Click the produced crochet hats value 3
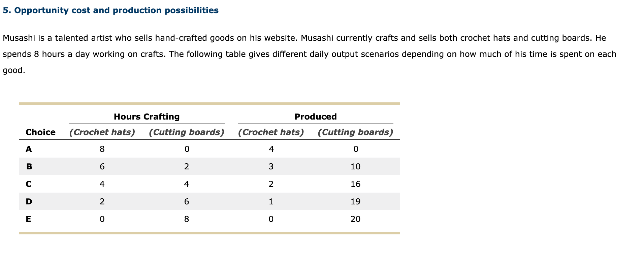 pos(271,166)
